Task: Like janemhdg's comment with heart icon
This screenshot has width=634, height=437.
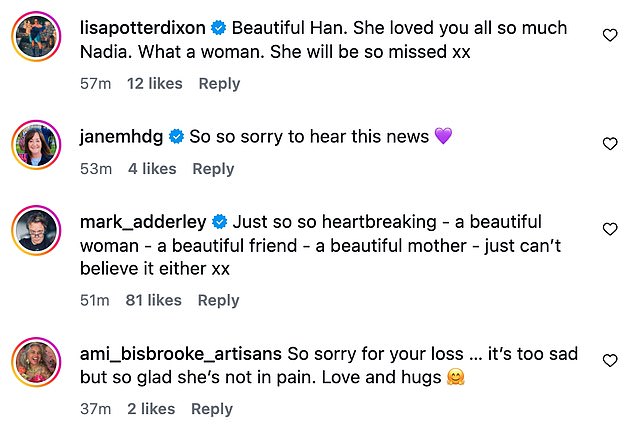Action: 610,144
